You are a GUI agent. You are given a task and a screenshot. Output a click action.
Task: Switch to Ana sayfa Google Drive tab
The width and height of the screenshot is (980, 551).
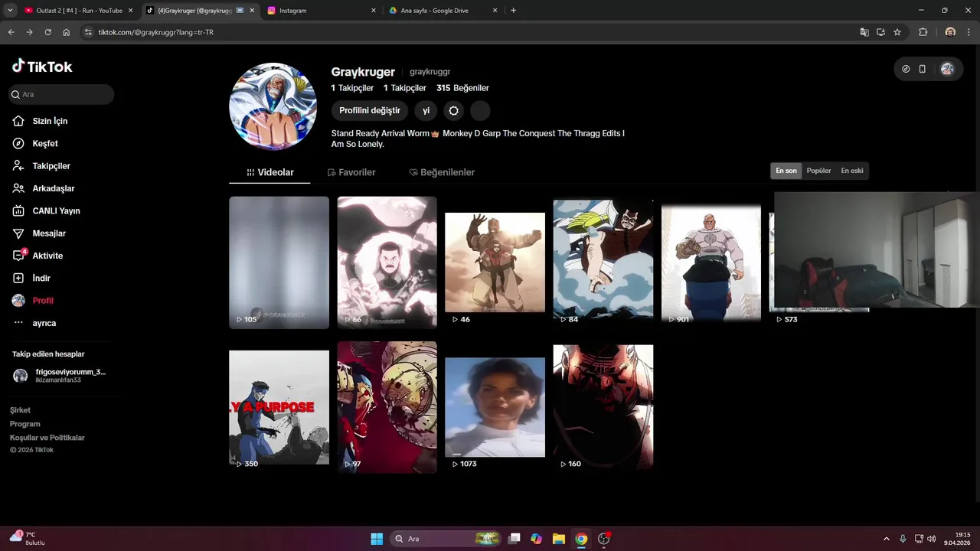click(x=443, y=11)
